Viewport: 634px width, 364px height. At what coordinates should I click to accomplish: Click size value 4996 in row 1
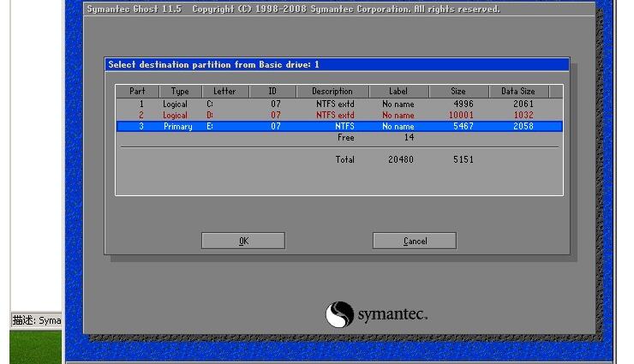(x=464, y=104)
